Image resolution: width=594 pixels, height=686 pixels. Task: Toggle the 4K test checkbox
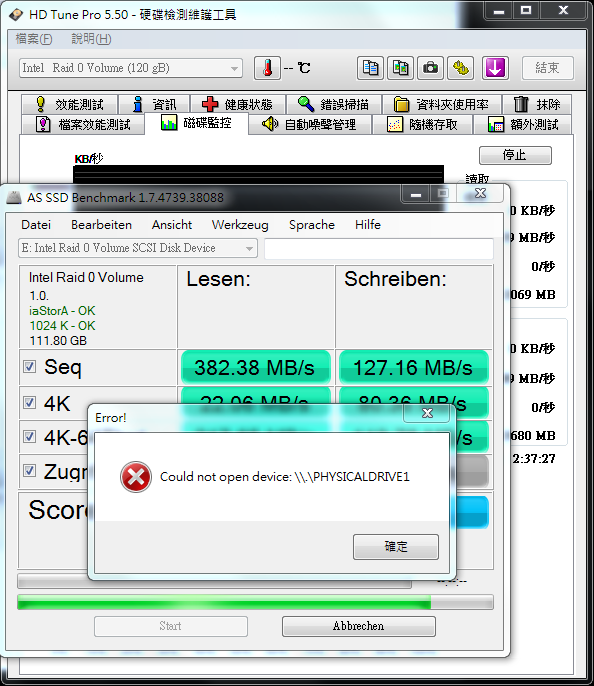click(30, 402)
